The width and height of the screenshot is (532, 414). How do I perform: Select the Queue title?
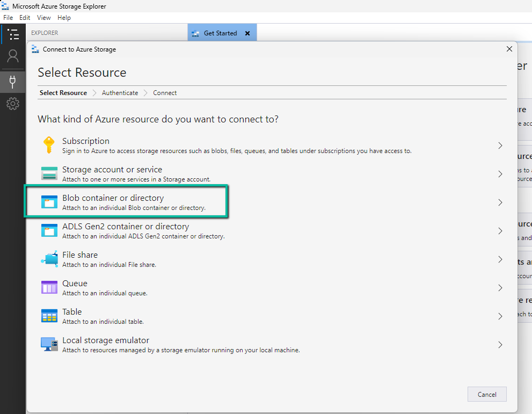[x=75, y=284]
